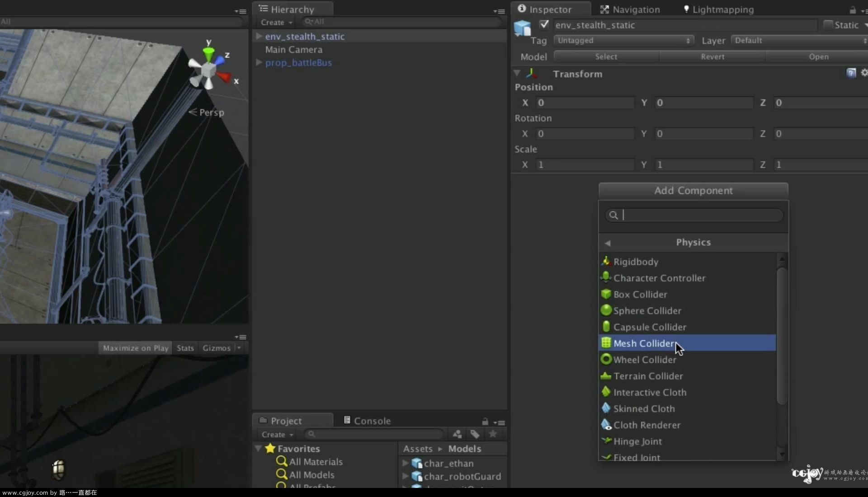This screenshot has height=497, width=868.
Task: Click scrollbar down arrow in component list
Action: (782, 454)
